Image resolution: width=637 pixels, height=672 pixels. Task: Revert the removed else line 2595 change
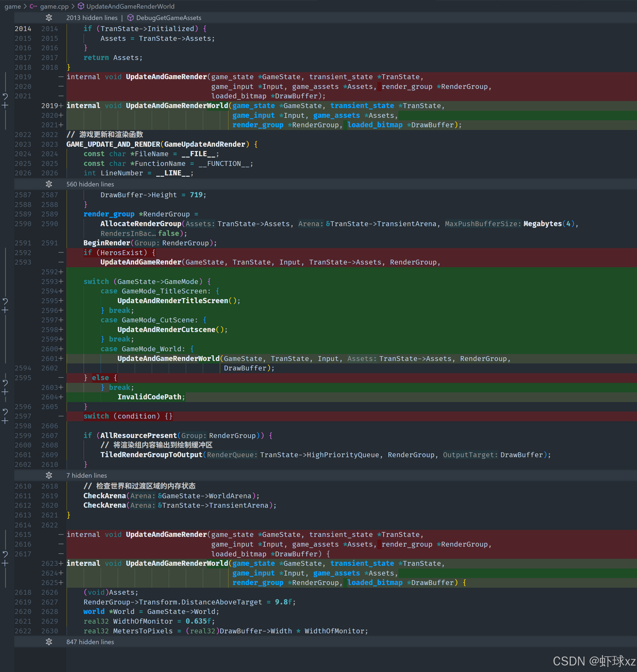[5, 383]
